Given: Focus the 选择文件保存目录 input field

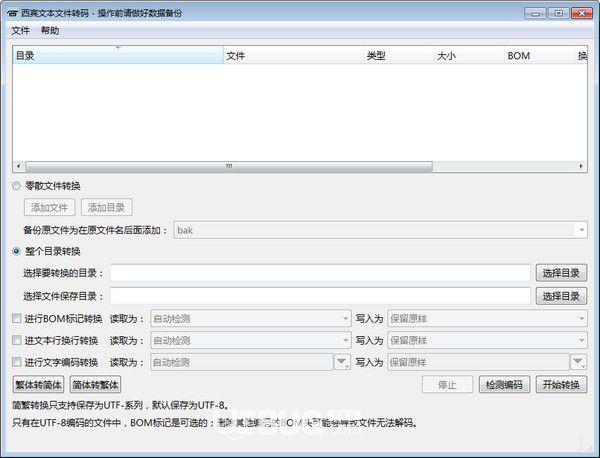Looking at the screenshot, I should 320,296.
